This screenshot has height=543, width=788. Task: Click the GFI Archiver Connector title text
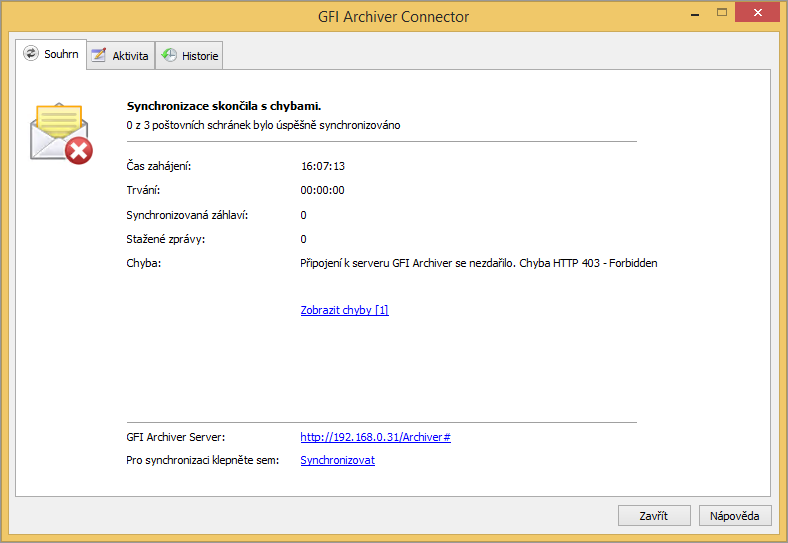393,17
